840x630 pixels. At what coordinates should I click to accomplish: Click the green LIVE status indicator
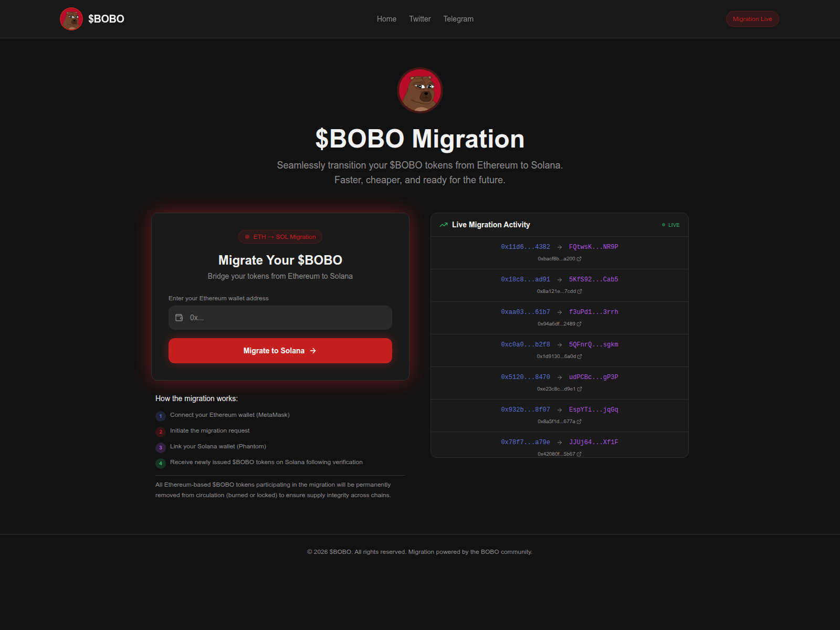click(671, 225)
